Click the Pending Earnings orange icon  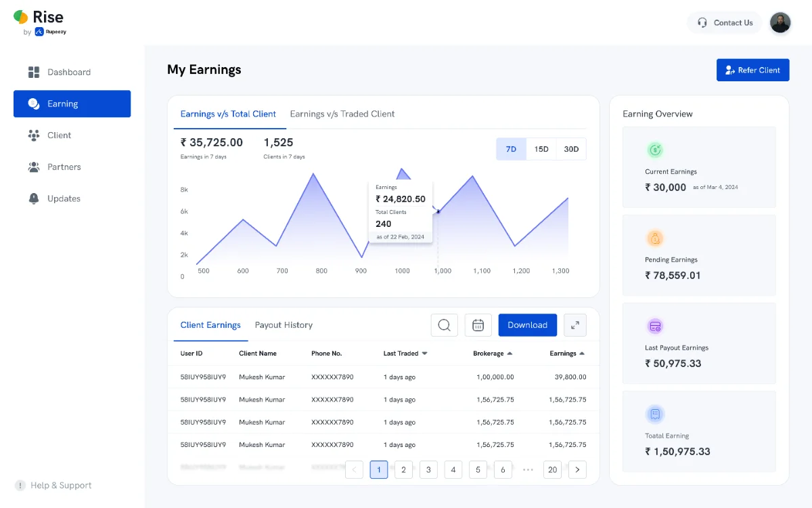[654, 238]
